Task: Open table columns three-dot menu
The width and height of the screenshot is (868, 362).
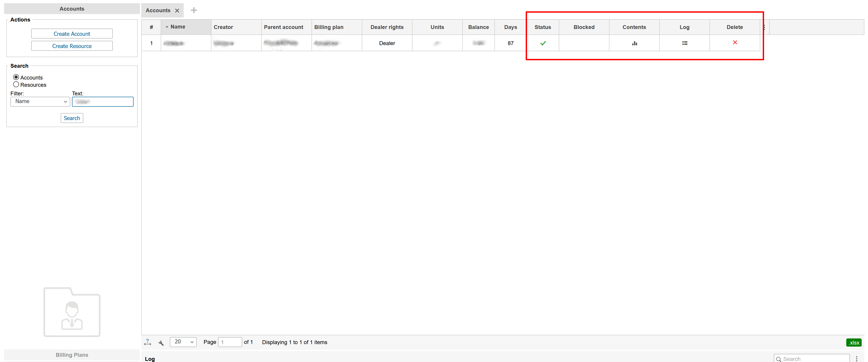Action: pos(764,27)
